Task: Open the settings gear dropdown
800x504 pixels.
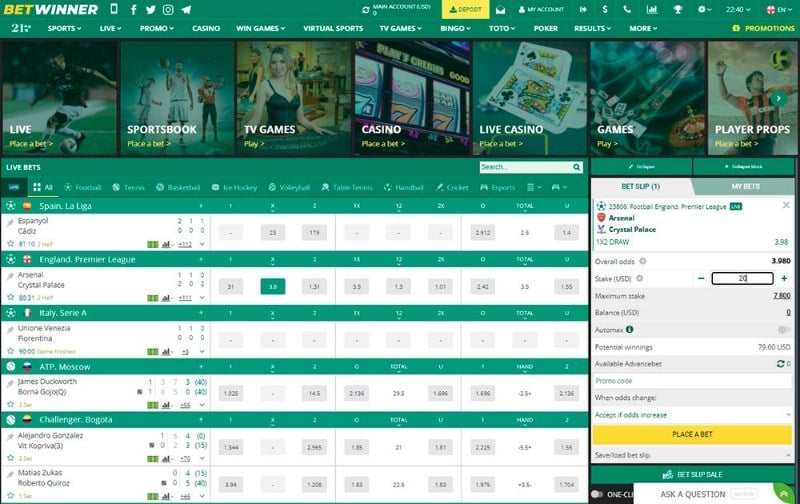Action: [704, 9]
